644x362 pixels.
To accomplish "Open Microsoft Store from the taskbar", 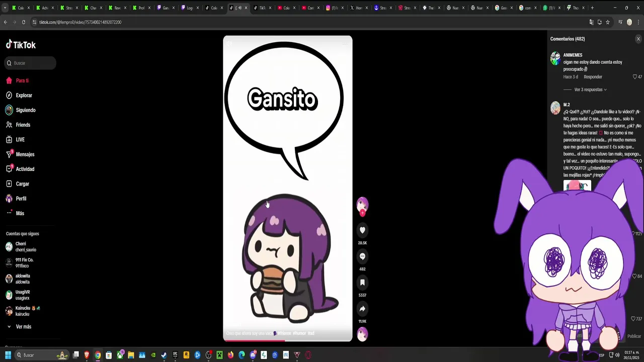I will tap(109, 355).
